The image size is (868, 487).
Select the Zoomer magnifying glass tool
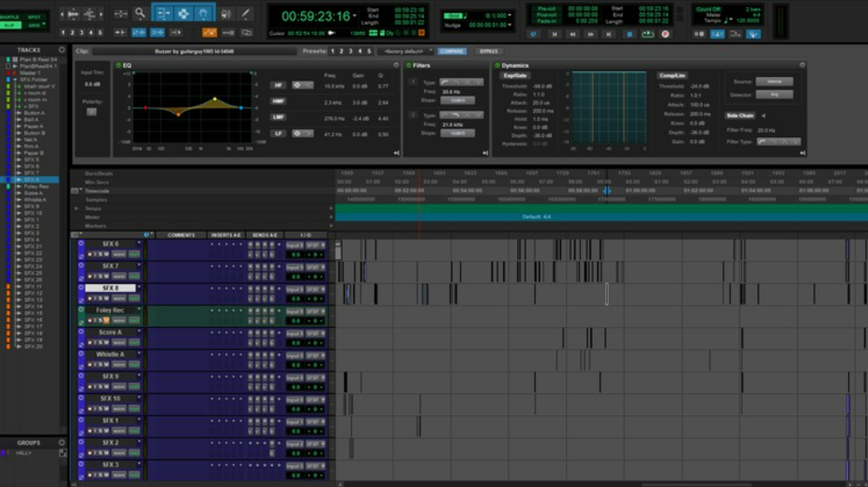(x=140, y=13)
